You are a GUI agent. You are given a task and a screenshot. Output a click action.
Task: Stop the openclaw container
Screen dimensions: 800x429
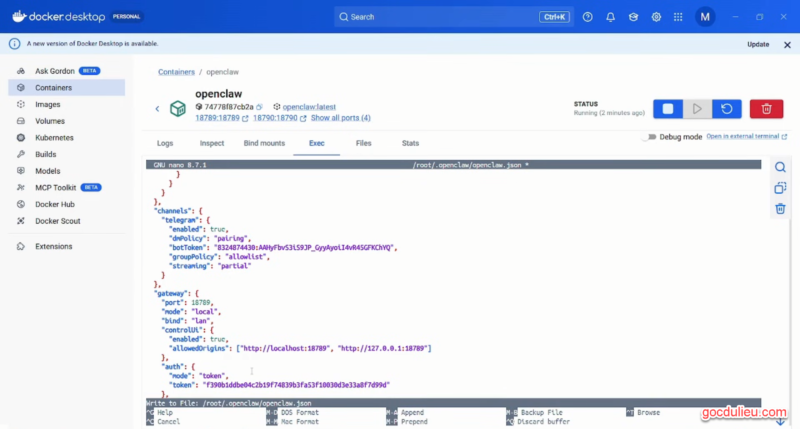[x=668, y=109]
